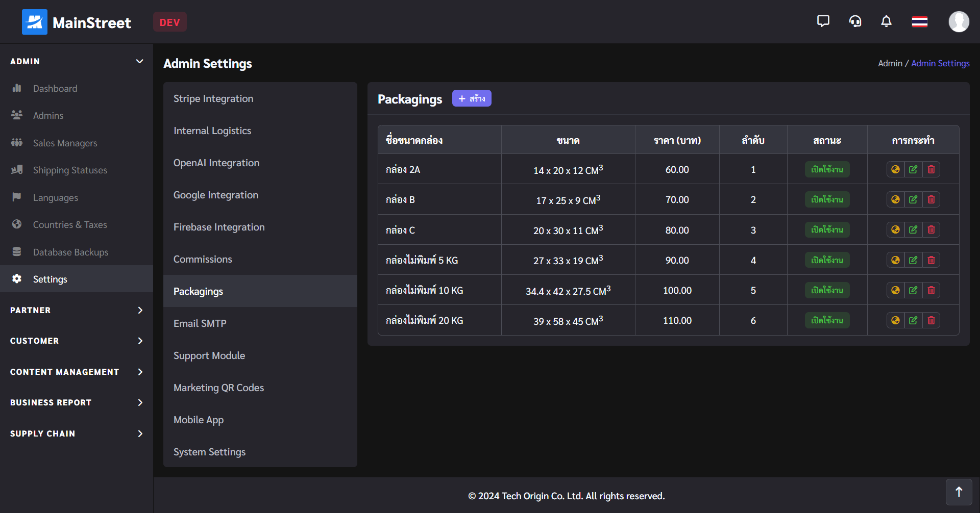The image size is (980, 513).
Task: Click the MainStreet logo
Action: [x=77, y=22]
